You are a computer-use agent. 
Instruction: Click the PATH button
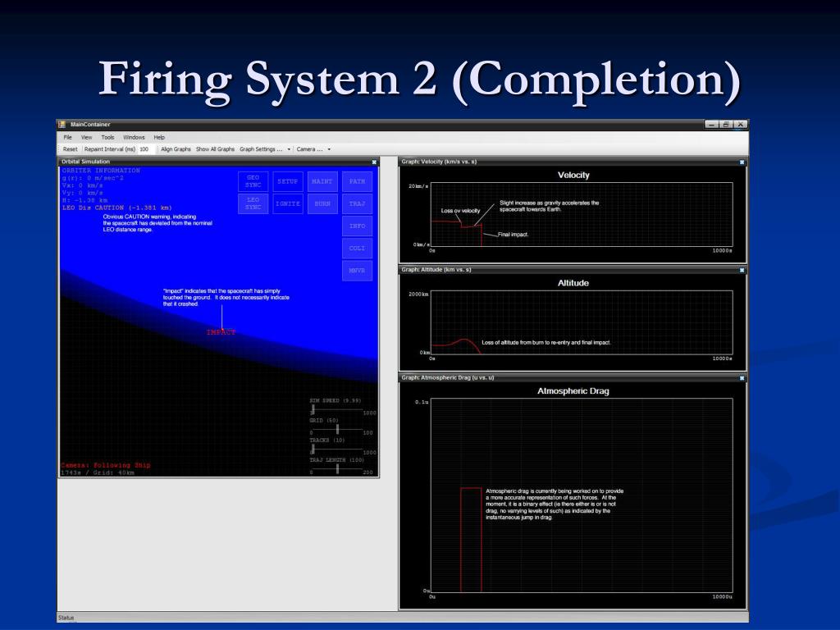(358, 181)
